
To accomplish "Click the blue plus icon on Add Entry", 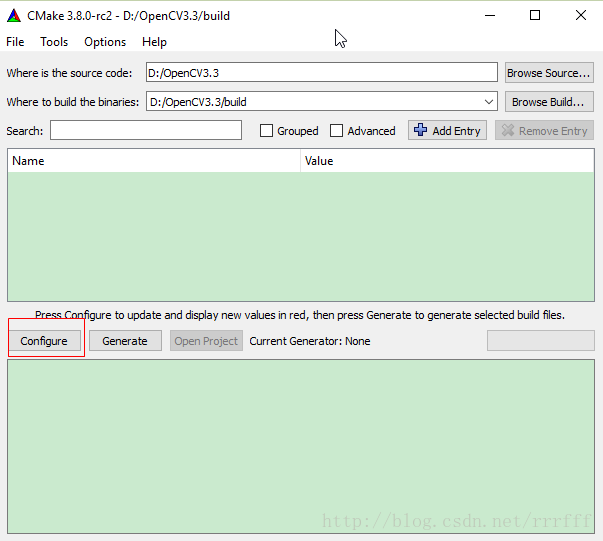I will pos(420,130).
